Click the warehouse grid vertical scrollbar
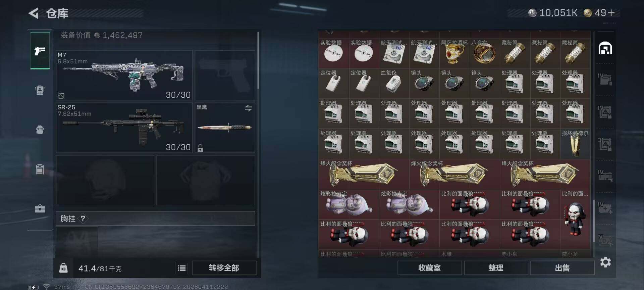This screenshot has height=290, width=644. (x=594, y=221)
